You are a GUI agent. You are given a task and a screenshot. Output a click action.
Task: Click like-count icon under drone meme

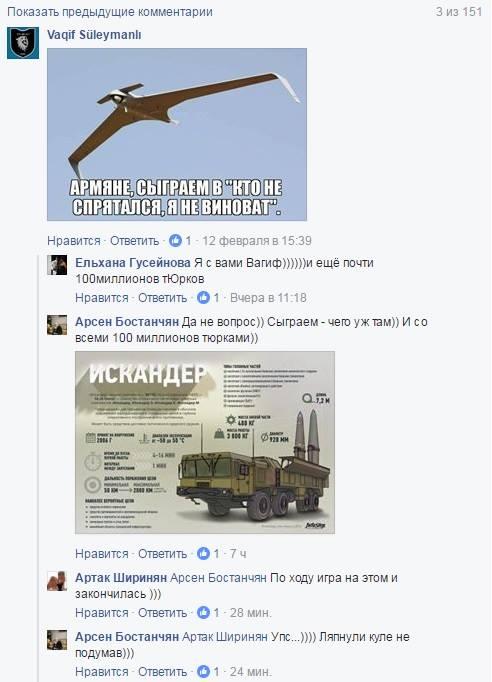(175, 241)
